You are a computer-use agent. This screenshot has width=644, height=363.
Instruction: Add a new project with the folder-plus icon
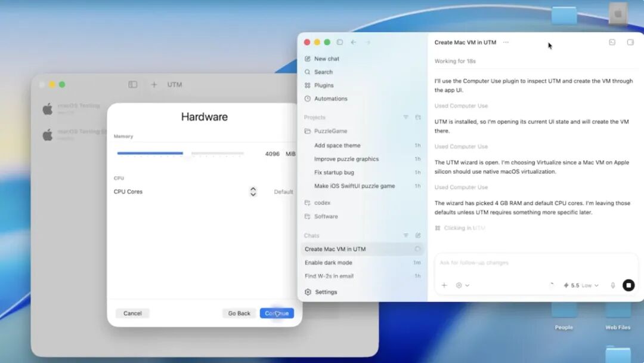418,117
